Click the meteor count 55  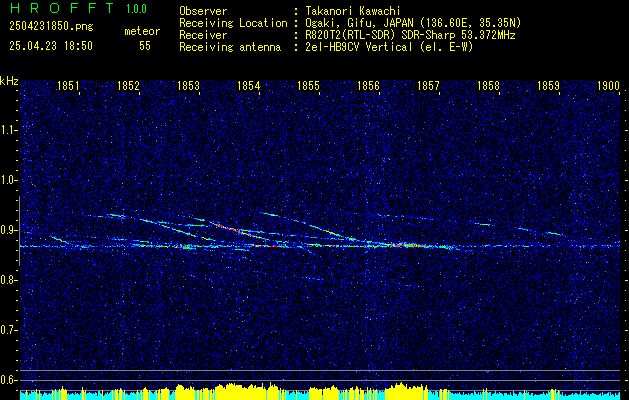point(145,46)
